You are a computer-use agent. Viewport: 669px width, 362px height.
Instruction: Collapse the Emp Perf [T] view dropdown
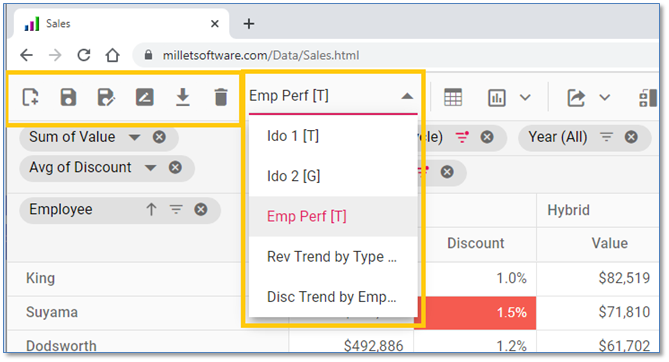(407, 96)
